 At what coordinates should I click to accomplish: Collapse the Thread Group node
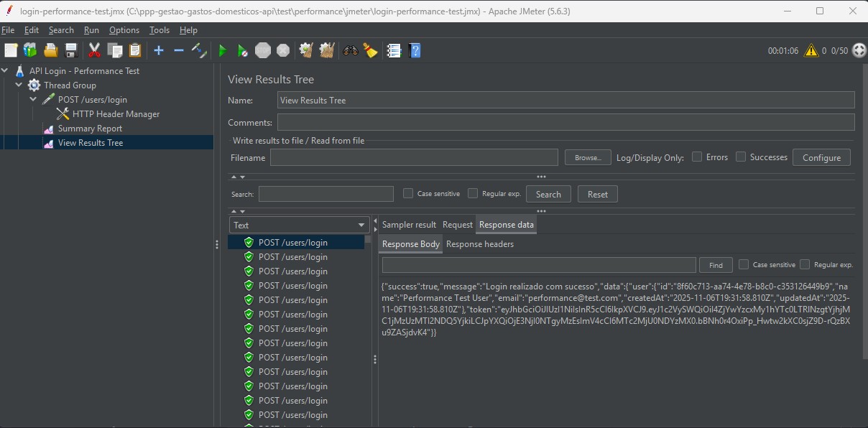[19, 85]
